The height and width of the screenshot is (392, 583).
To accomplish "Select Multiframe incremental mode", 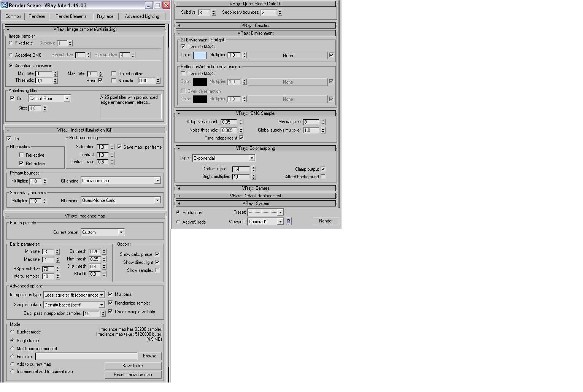I will coord(13,348).
